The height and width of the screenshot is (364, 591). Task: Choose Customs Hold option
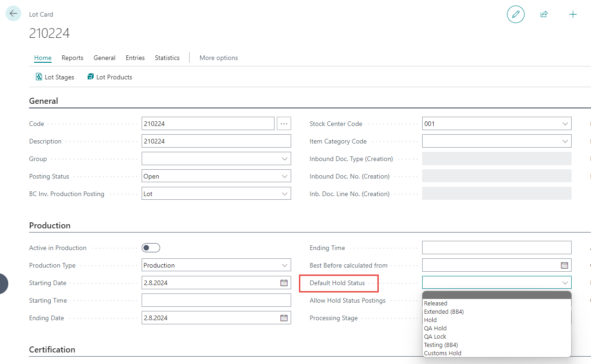coord(442,353)
